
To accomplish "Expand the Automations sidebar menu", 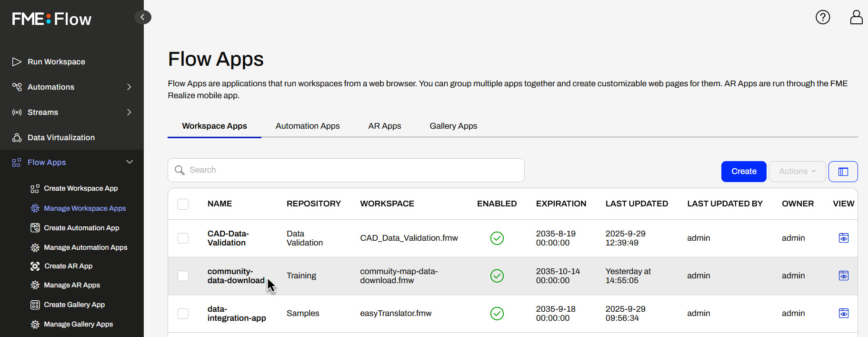I will [71, 87].
